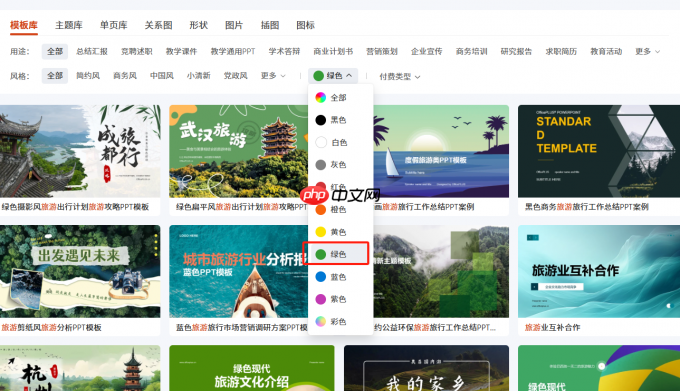The height and width of the screenshot is (391, 680).
Task: Click title 旅游剪纸风旅游分析PPT模板
Action: [52, 327]
